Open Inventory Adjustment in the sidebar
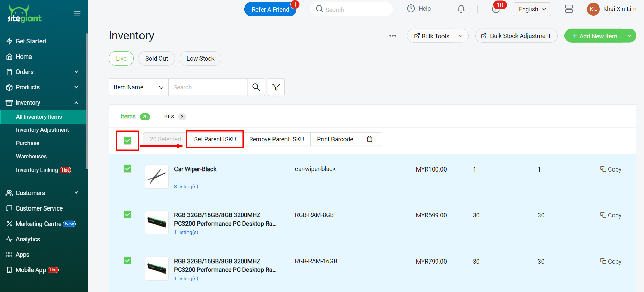Viewport: 644px width, 292px height. tap(42, 130)
